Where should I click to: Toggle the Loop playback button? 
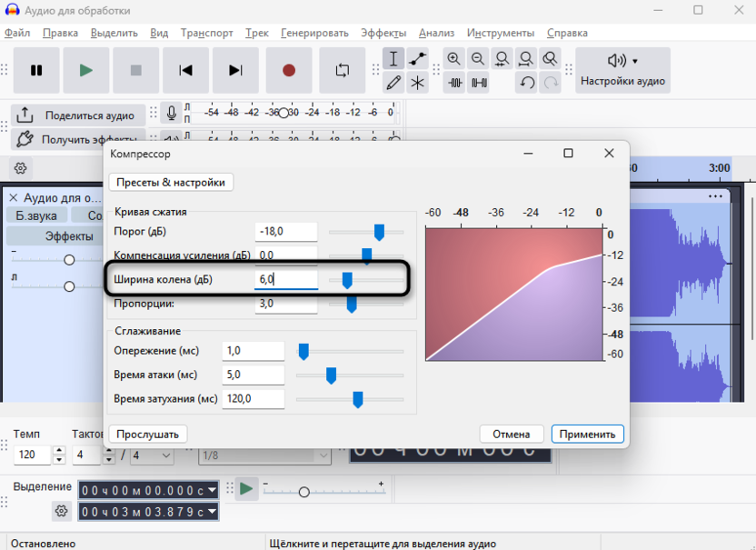pos(343,70)
